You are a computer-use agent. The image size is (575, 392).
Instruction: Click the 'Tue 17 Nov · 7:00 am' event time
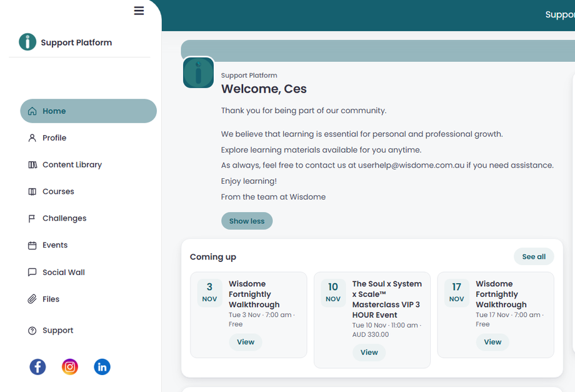pos(508,314)
